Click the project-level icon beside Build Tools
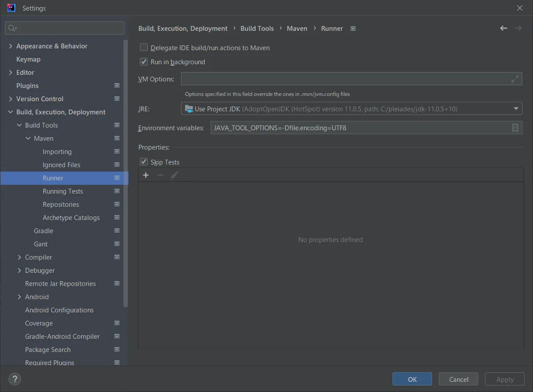This screenshot has height=392, width=533. click(117, 125)
